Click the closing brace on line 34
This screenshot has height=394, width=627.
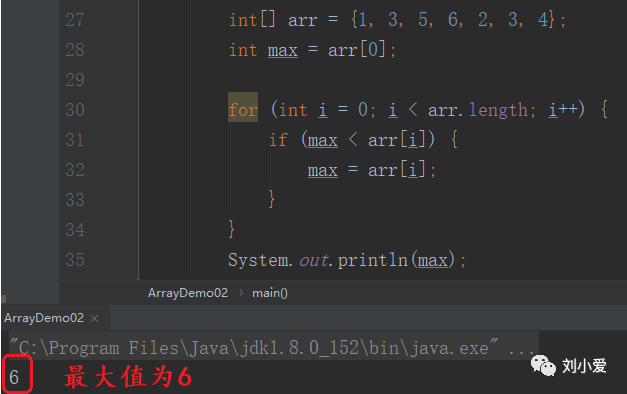click(232, 229)
